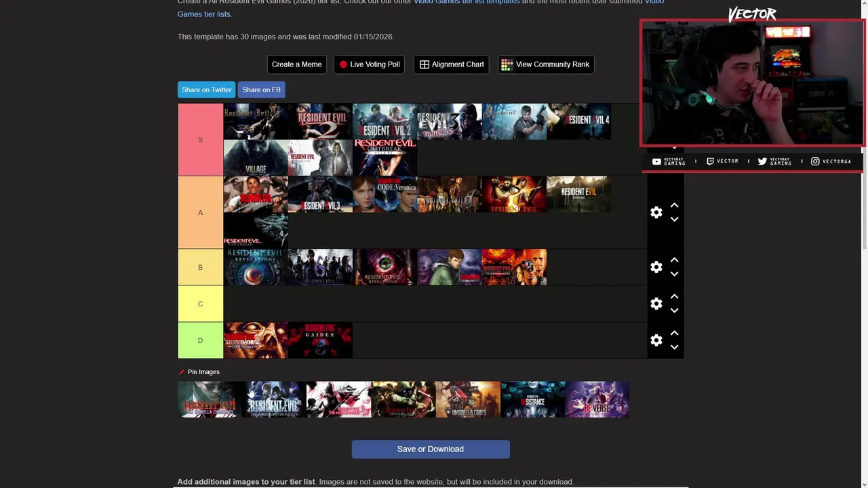
Task: Start a Live Voting Poll
Action: point(369,64)
